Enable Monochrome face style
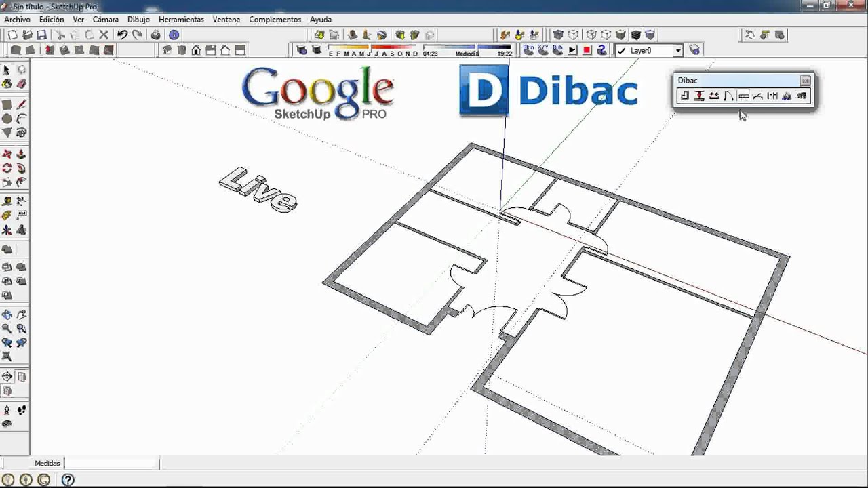This screenshot has height=488, width=868. (x=650, y=35)
